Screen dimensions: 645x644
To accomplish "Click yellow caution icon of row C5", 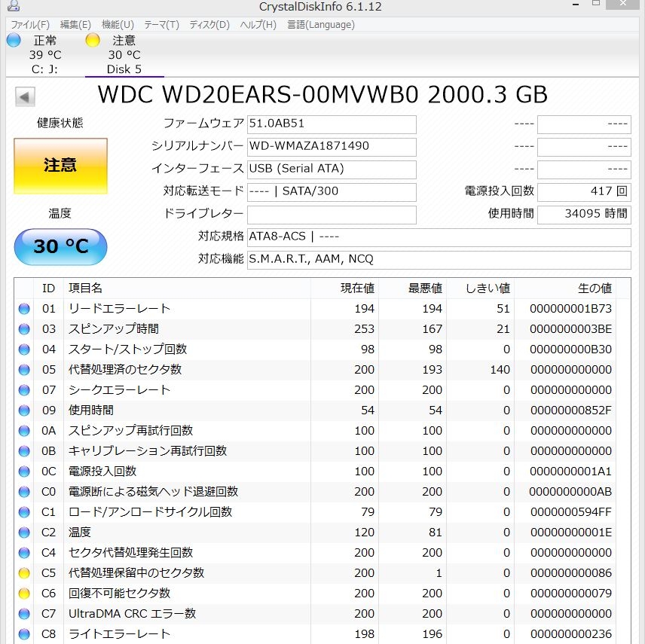I will (x=24, y=573).
